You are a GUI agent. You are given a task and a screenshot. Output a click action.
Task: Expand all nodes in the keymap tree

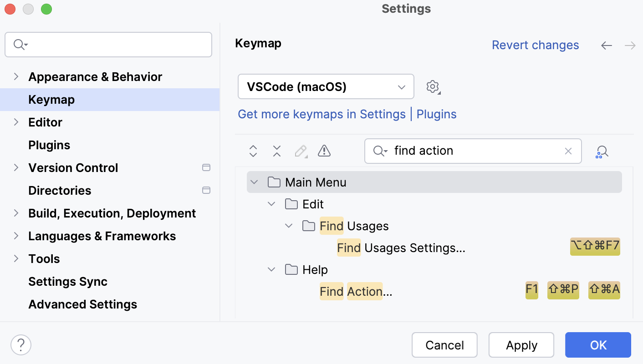point(253,151)
